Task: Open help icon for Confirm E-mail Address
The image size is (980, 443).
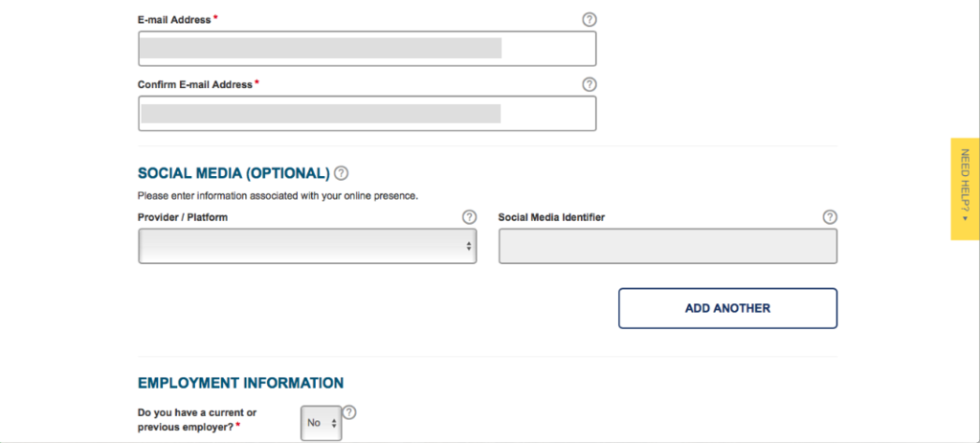Action: pyautogui.click(x=589, y=84)
